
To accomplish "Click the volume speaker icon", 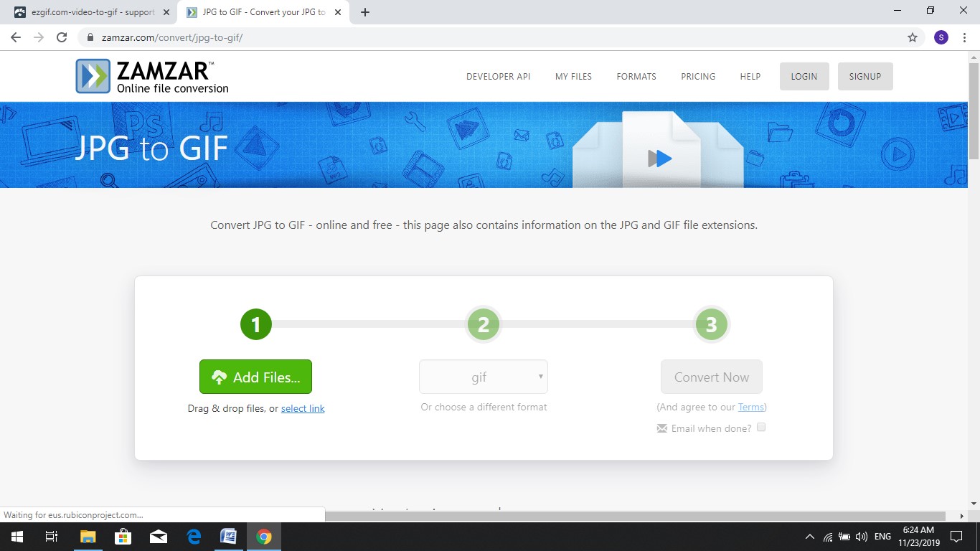I will tap(862, 537).
